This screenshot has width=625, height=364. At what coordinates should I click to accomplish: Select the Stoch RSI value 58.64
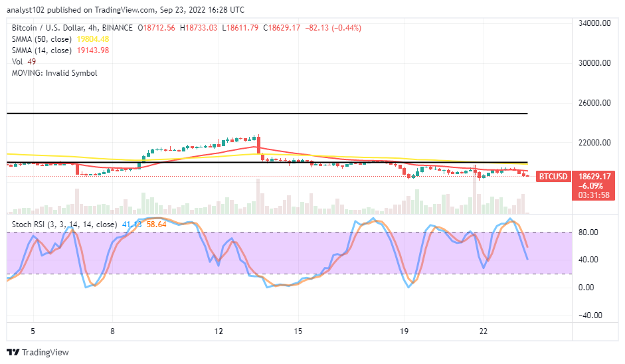tap(156, 225)
